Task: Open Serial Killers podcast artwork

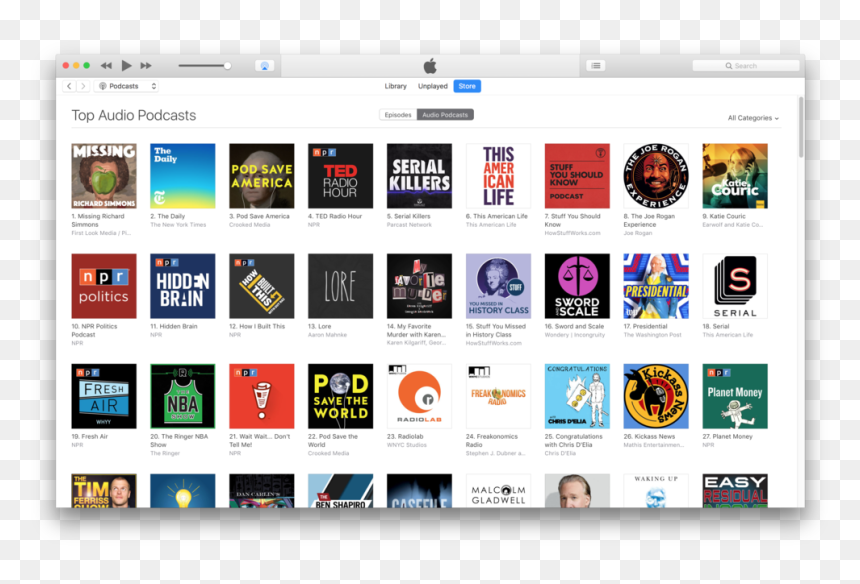Action: click(420, 176)
